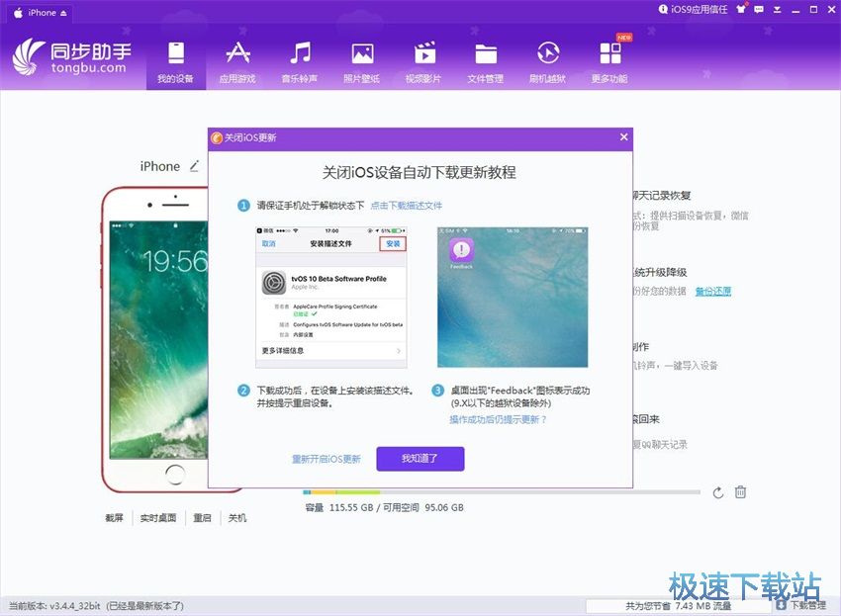This screenshot has width=841, height=616.
Task: Click the 实时桌面 live desktop button
Action: 158,518
